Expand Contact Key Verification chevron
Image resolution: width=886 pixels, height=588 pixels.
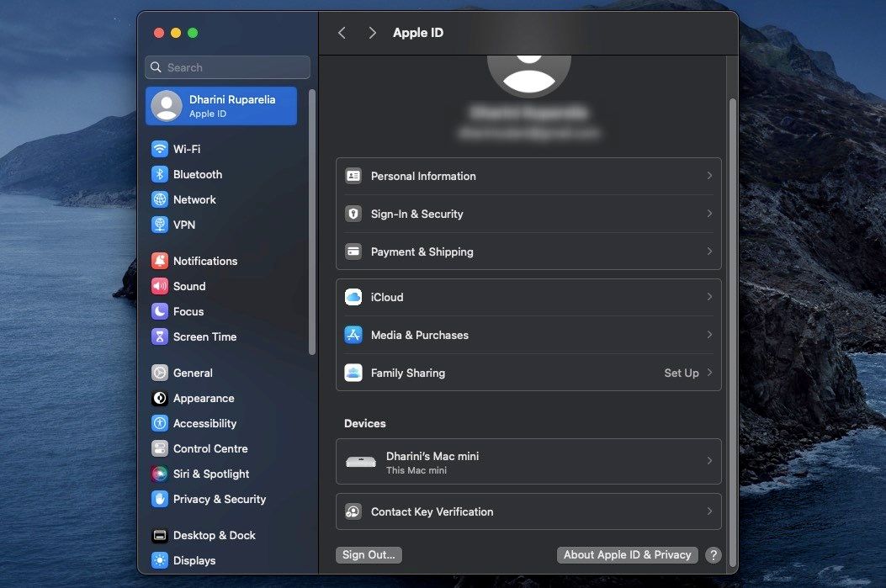tap(709, 511)
